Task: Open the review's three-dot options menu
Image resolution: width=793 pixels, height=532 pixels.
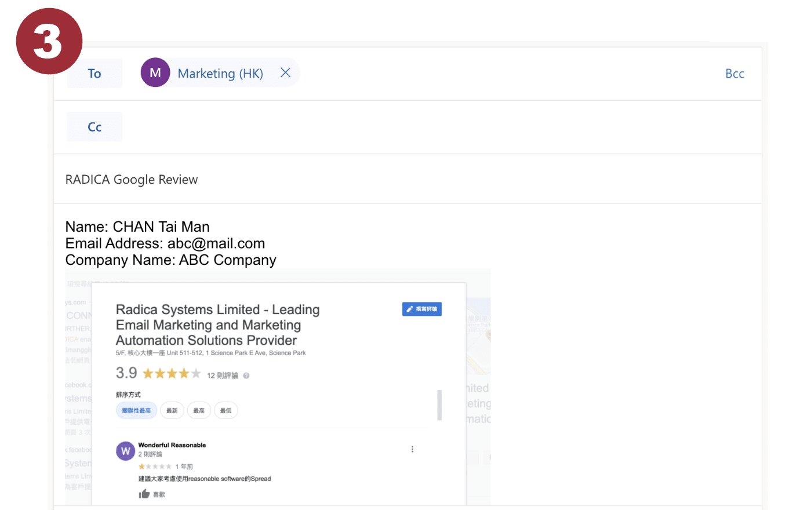Action: pos(412,449)
